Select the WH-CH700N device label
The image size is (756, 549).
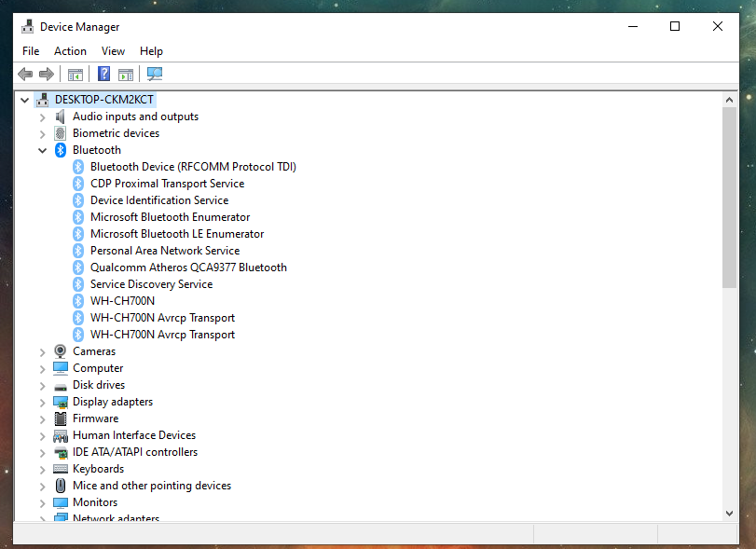click(x=122, y=301)
